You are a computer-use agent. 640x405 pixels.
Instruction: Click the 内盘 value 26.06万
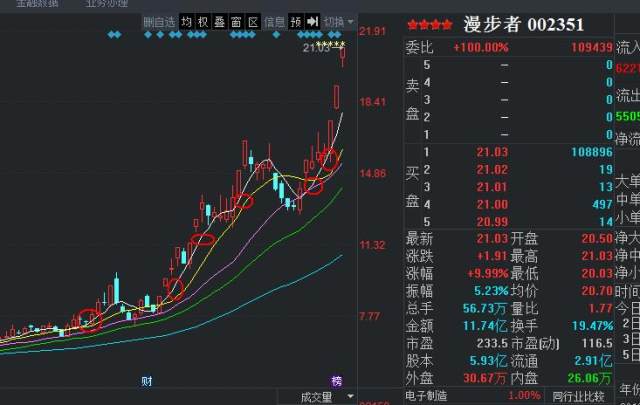[590, 378]
